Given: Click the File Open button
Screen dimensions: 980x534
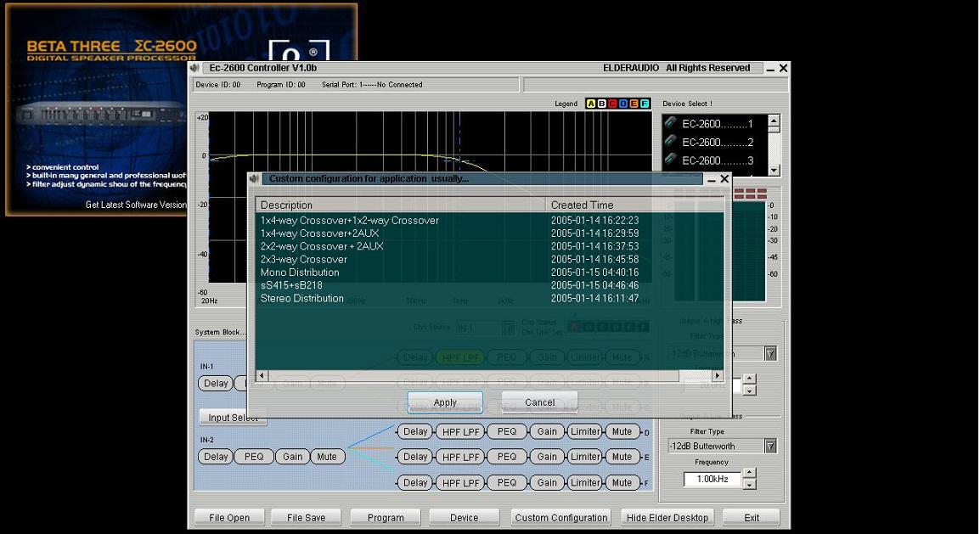Looking at the screenshot, I should coord(229,518).
